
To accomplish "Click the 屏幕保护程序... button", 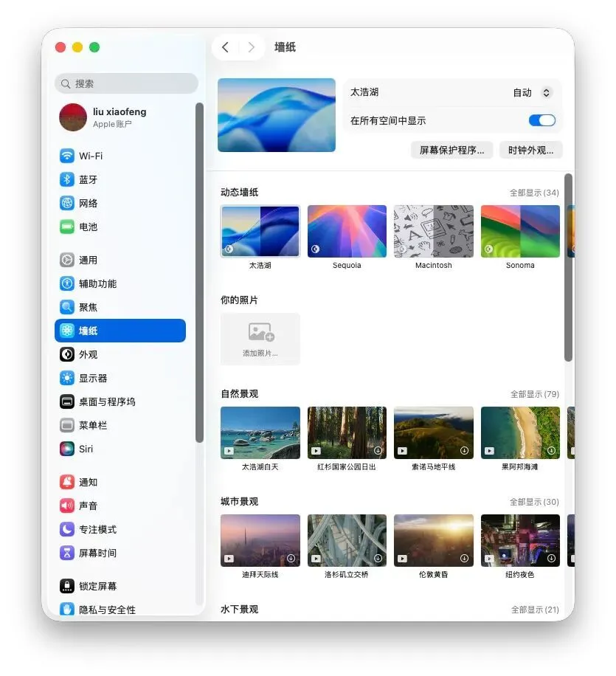I will click(x=451, y=150).
